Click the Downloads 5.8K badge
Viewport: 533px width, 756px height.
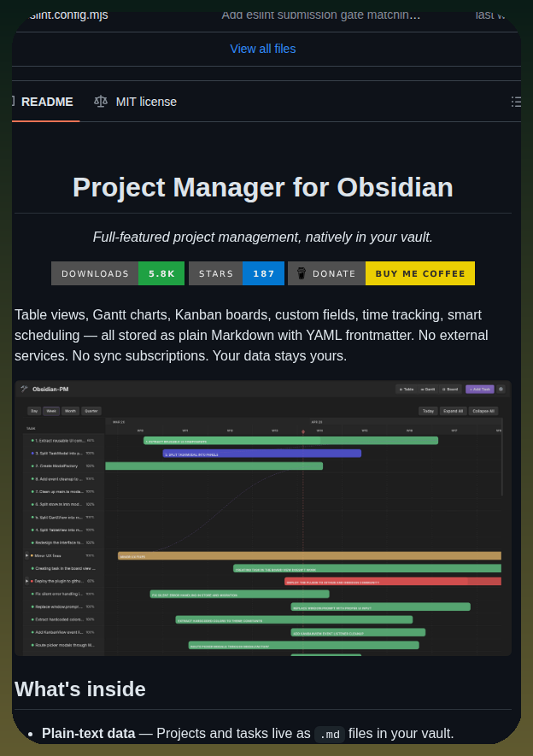click(x=118, y=273)
